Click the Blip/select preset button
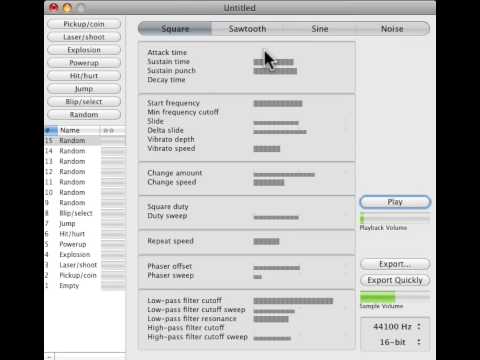The height and width of the screenshot is (360, 480). click(84, 102)
